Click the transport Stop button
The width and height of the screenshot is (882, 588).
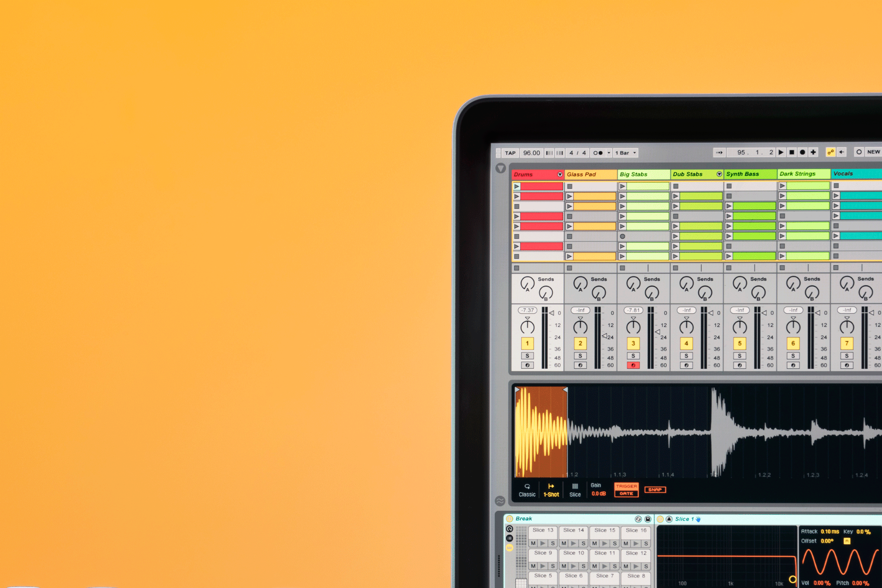[x=792, y=153]
